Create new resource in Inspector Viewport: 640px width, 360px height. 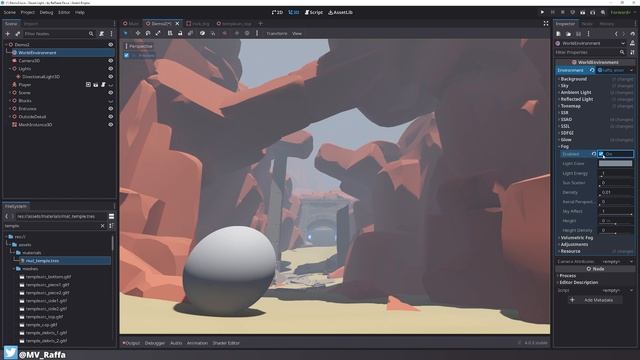pyautogui.click(x=558, y=34)
